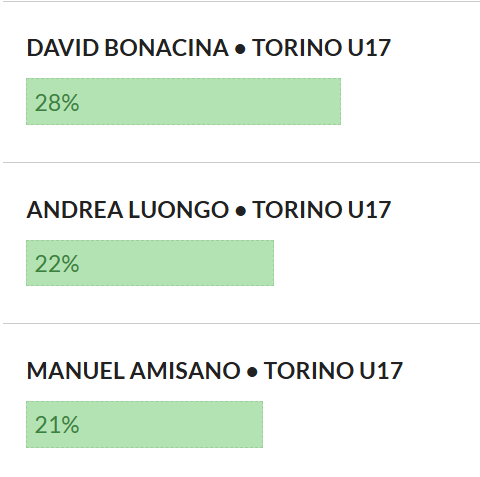Click the word BONACINA in the first entry

pyautogui.click(x=166, y=48)
